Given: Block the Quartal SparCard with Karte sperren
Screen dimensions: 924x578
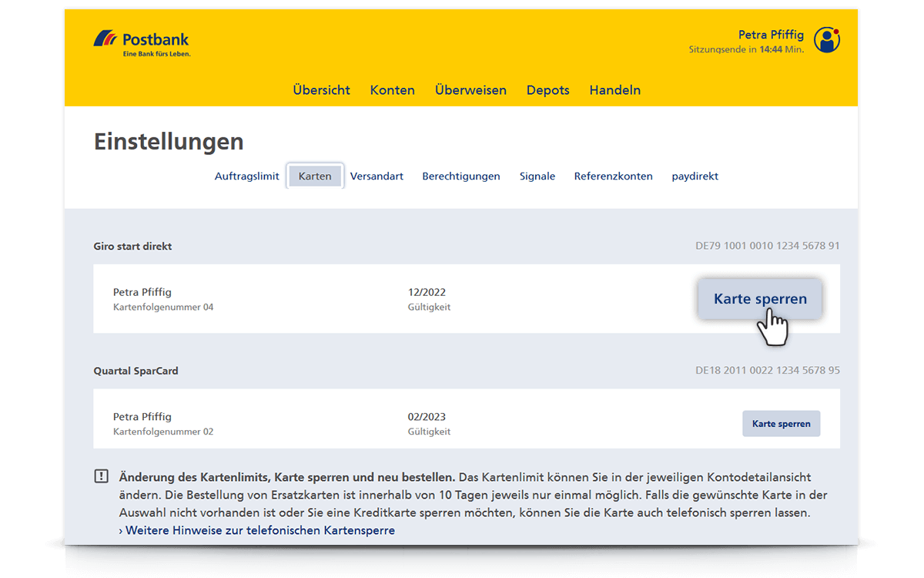Looking at the screenshot, I should point(781,424).
